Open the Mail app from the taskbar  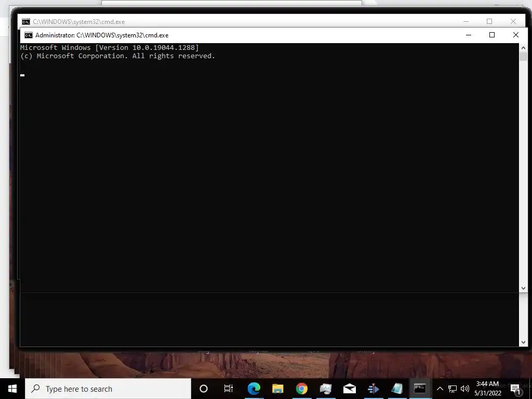(x=349, y=389)
